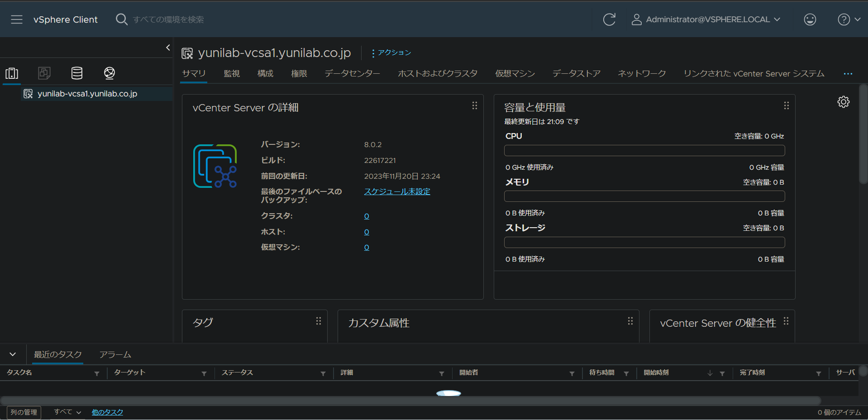868x420 pixels.
Task: Open the アクション menu
Action: click(x=391, y=52)
